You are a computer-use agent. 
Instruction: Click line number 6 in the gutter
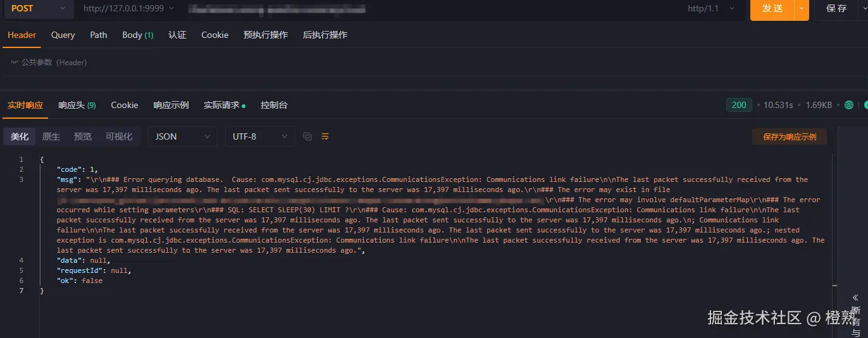(x=22, y=281)
